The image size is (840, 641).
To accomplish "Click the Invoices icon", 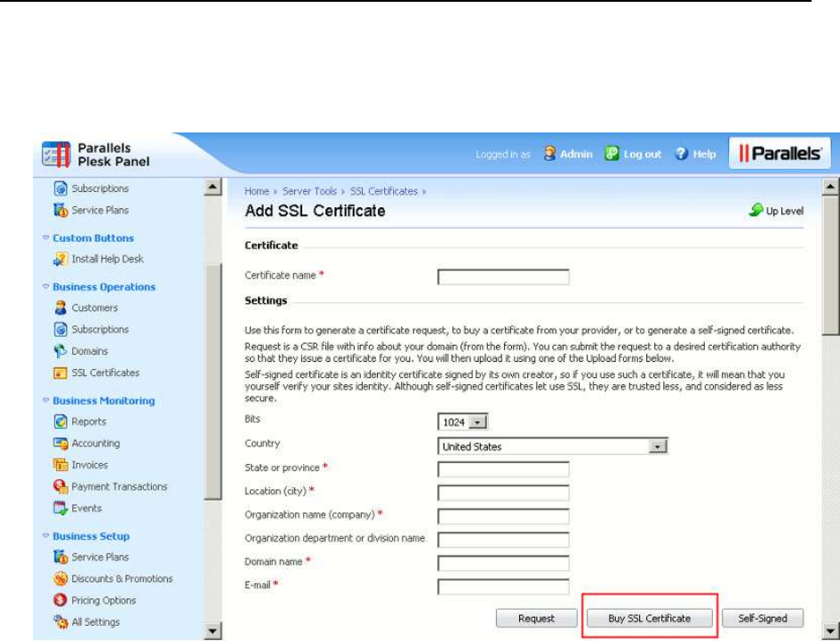I will point(60,465).
